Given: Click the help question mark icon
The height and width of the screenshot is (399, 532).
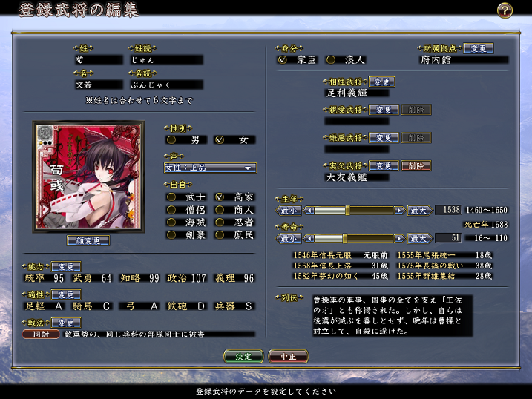Looking at the screenshot, I should point(505,10).
